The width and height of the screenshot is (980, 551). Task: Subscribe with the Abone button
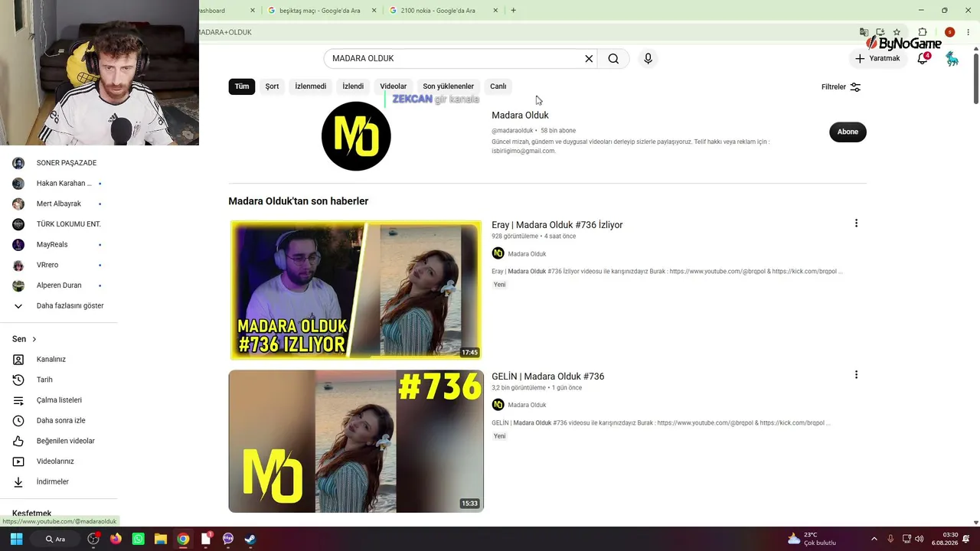[848, 132]
